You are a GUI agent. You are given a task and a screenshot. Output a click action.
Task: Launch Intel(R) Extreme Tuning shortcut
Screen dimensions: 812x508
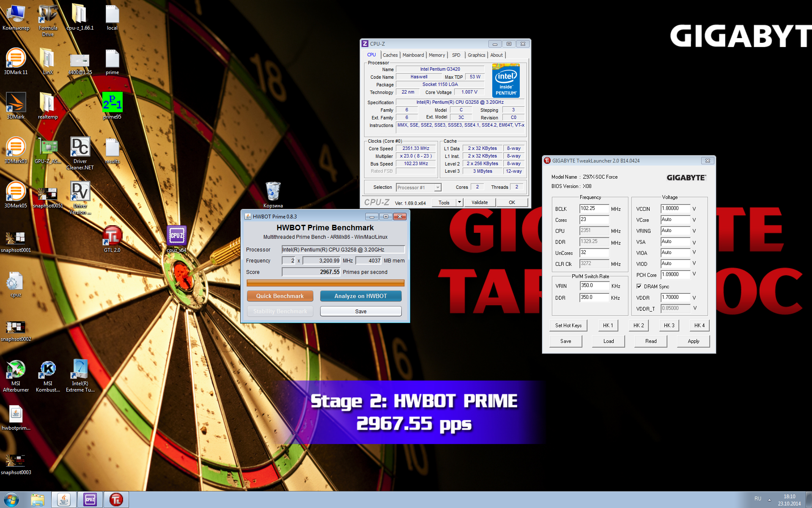point(80,376)
